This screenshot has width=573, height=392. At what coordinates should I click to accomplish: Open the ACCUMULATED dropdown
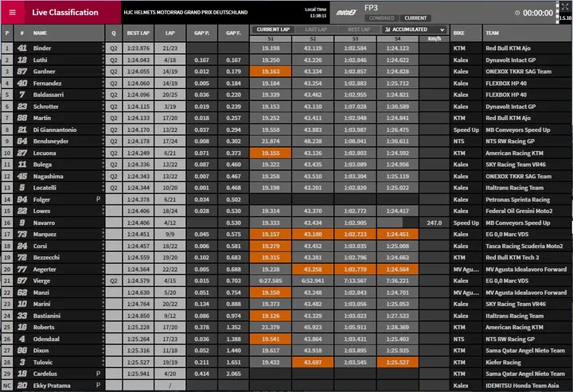[415, 29]
